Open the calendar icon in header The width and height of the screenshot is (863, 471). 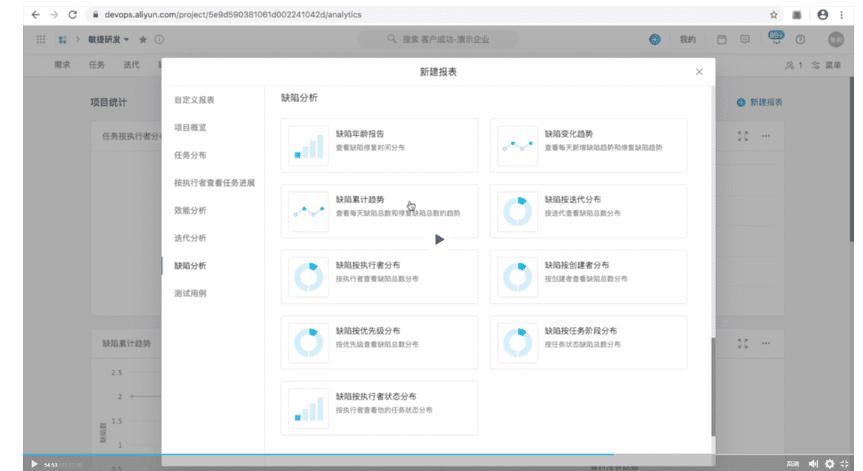[722, 40]
